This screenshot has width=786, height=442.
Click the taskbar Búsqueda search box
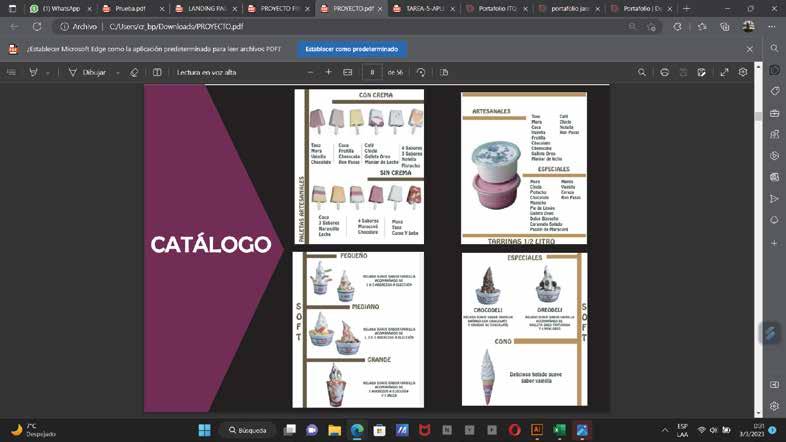pyautogui.click(x=248, y=430)
